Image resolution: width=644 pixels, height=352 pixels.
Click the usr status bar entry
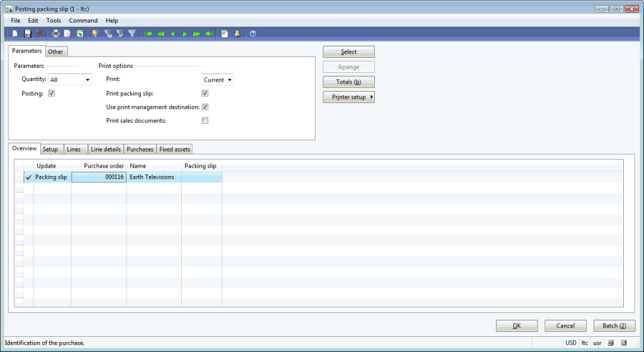point(597,343)
